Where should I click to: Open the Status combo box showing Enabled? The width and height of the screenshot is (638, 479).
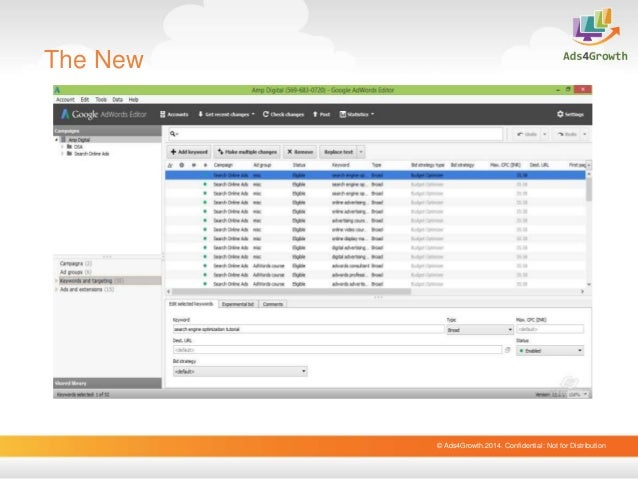550,351
